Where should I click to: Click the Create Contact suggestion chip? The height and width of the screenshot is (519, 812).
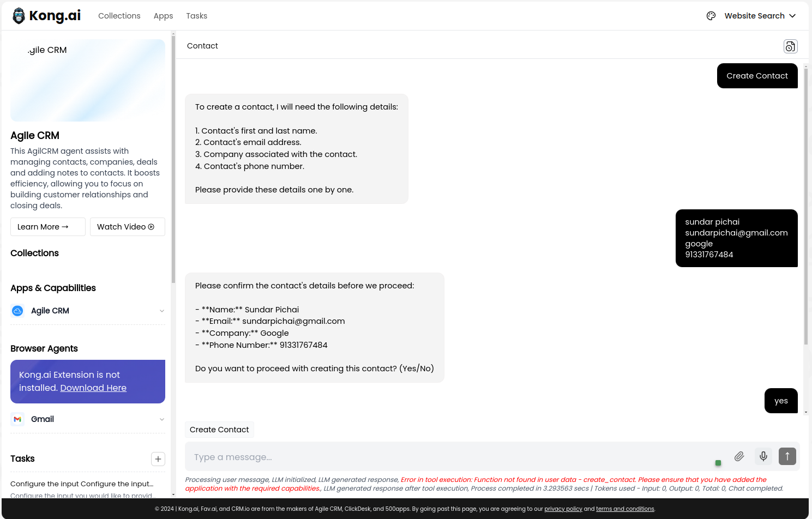219,430
